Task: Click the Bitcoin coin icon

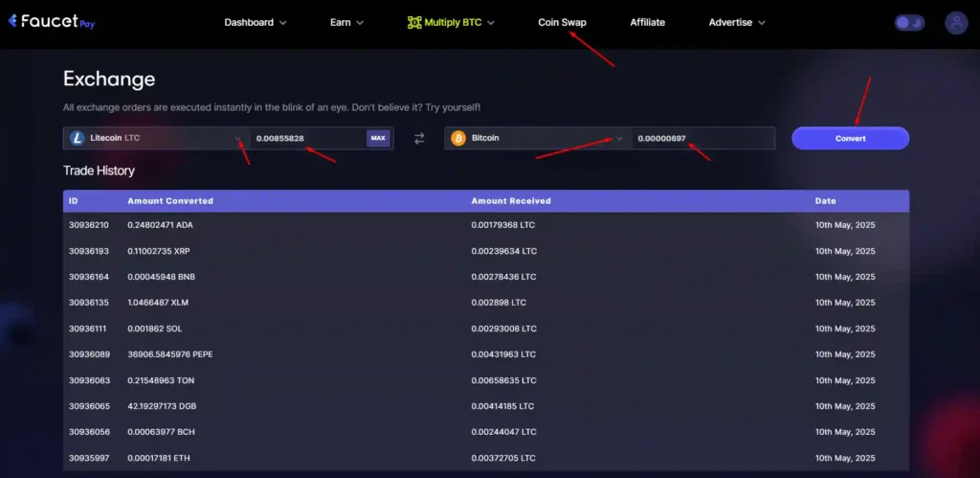Action: pos(458,138)
